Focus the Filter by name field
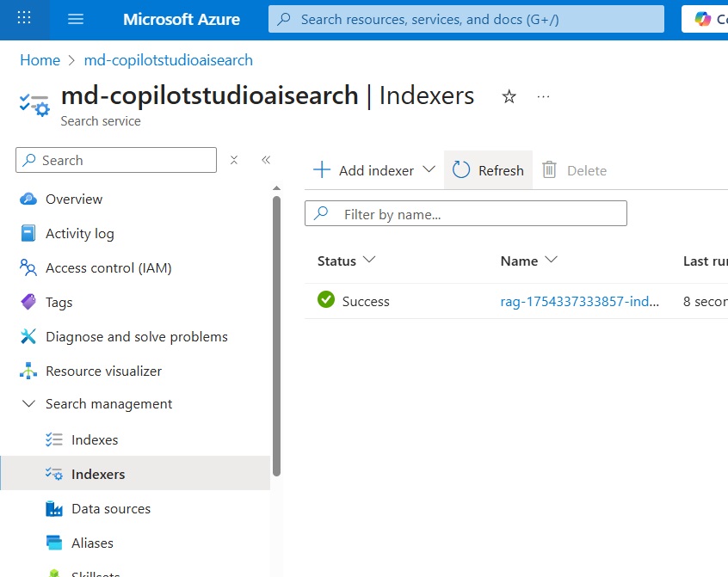 point(466,213)
